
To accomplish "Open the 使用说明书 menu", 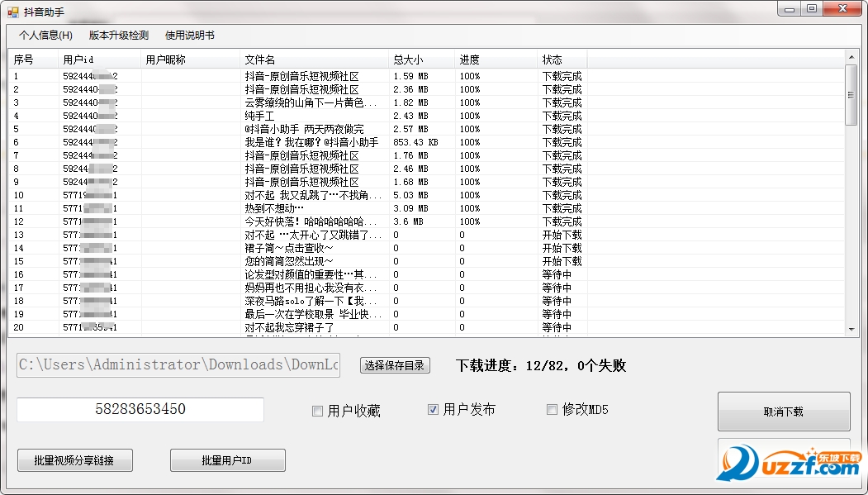I will point(189,36).
